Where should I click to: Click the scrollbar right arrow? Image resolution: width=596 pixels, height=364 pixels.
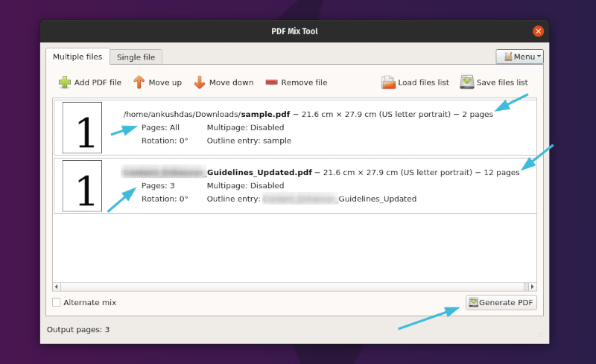point(532,287)
